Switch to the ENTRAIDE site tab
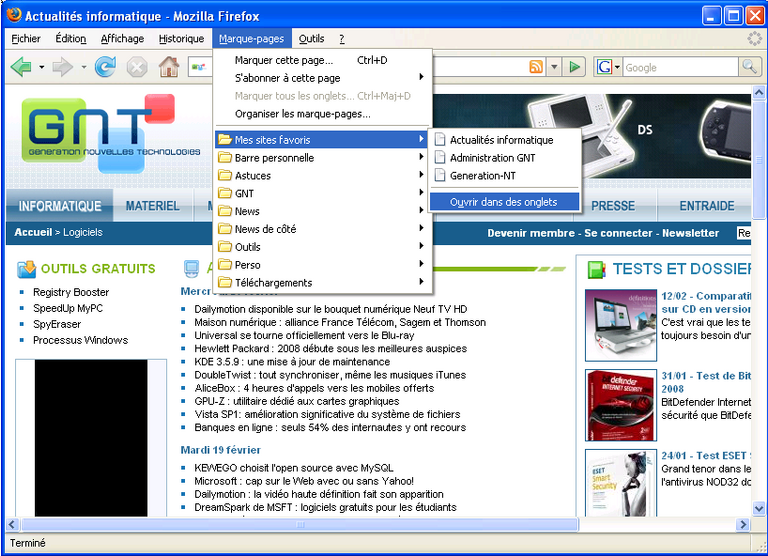 pos(707,206)
